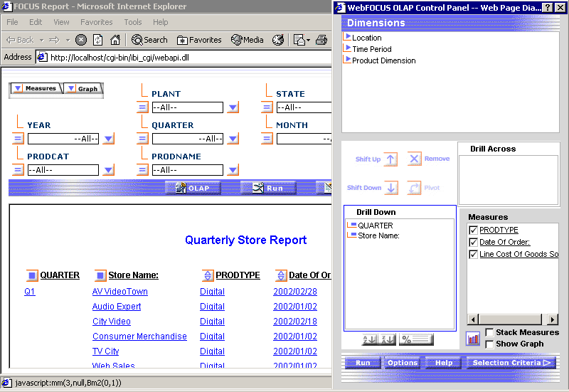Screen dimensions: 569x392
Task: Click Run in OLAP Control Panel
Action: coord(363,363)
